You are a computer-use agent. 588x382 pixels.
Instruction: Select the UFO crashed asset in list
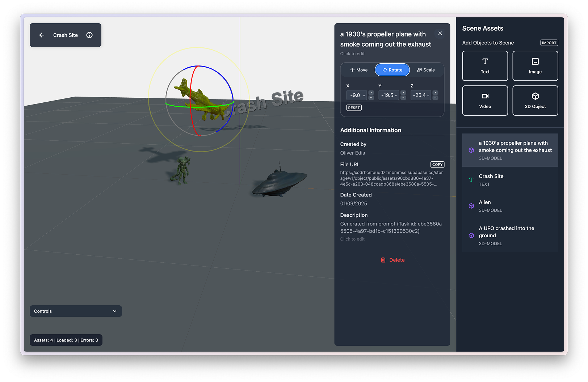coord(510,235)
